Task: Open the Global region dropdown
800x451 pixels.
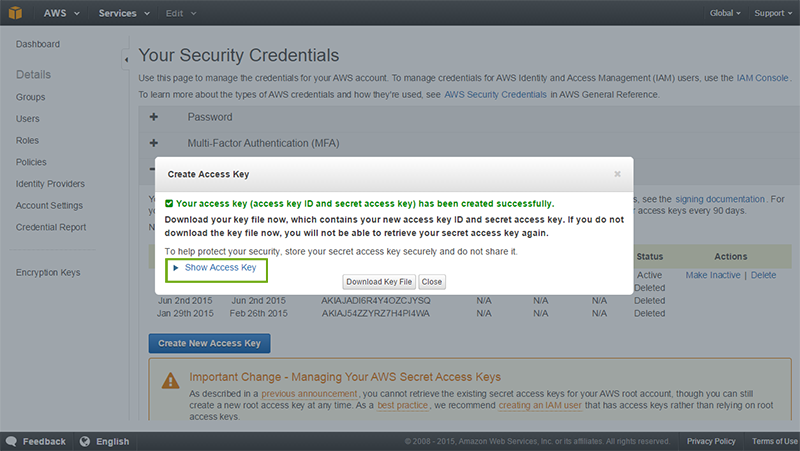Action: [x=725, y=13]
